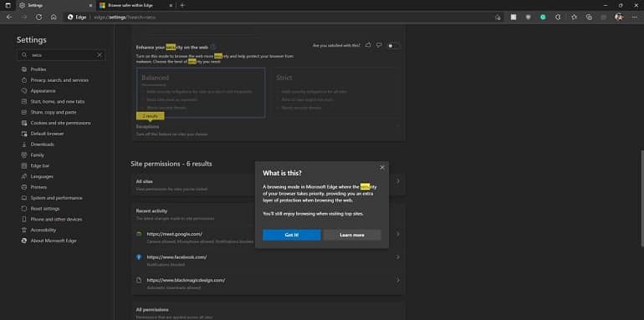
Task: Click thumbs up feedback icon
Action: (x=368, y=45)
